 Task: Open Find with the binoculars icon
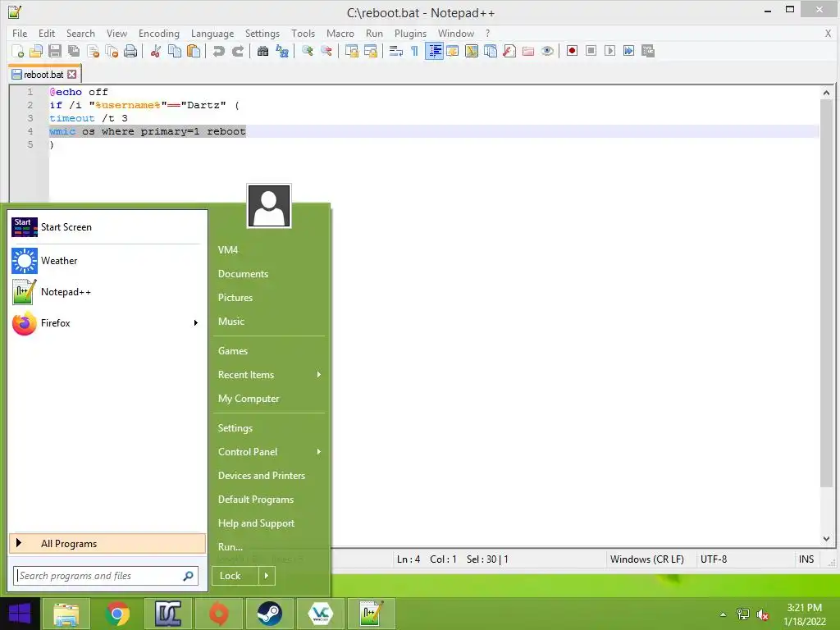[x=262, y=51]
